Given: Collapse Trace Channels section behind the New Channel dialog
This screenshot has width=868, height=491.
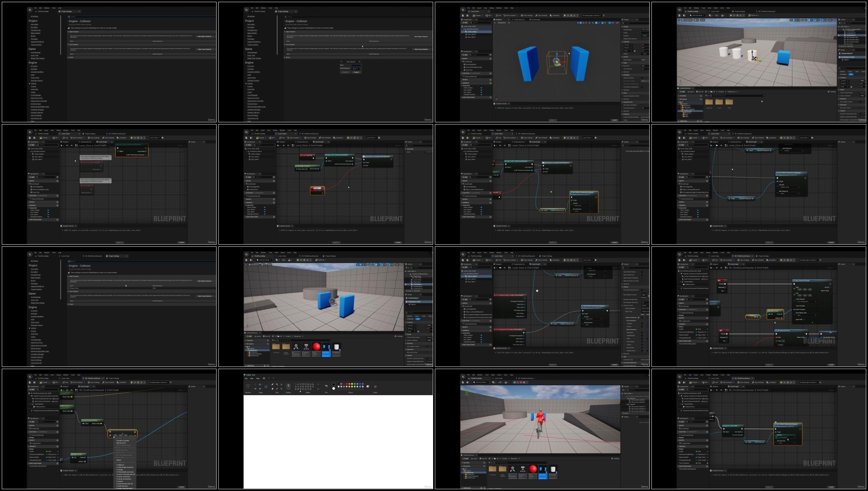Looking at the screenshot, I should pos(285,45).
